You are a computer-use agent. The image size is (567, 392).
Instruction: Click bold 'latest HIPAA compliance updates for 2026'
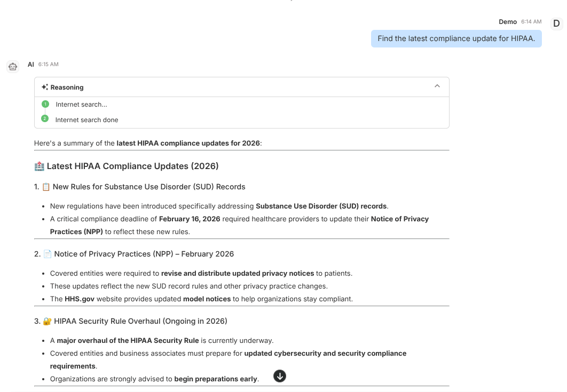[x=188, y=143]
